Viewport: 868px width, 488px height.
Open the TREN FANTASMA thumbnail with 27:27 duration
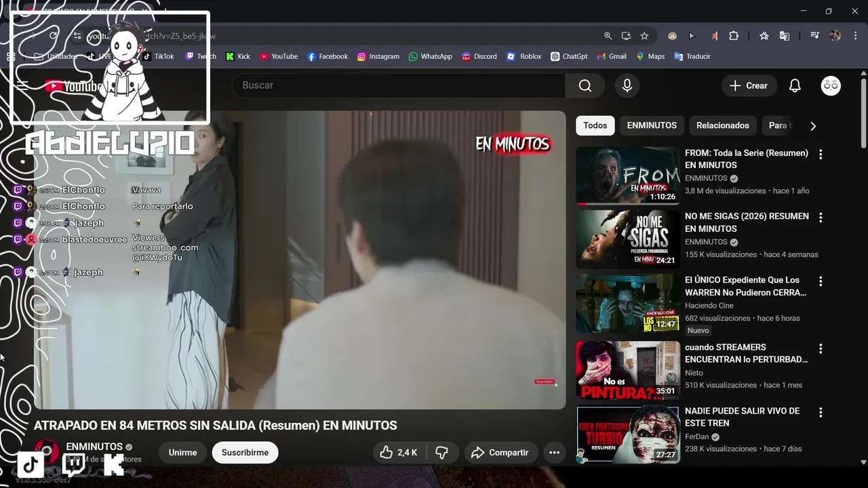(x=628, y=434)
